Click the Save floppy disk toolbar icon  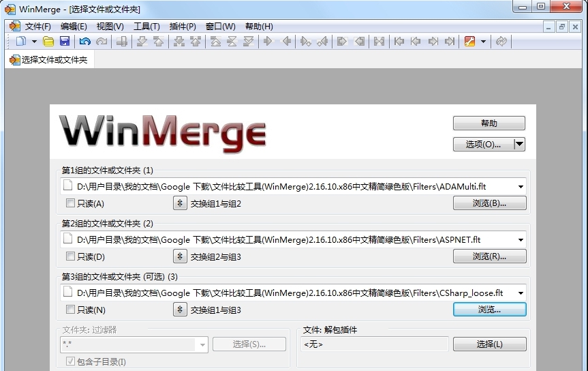[65, 42]
